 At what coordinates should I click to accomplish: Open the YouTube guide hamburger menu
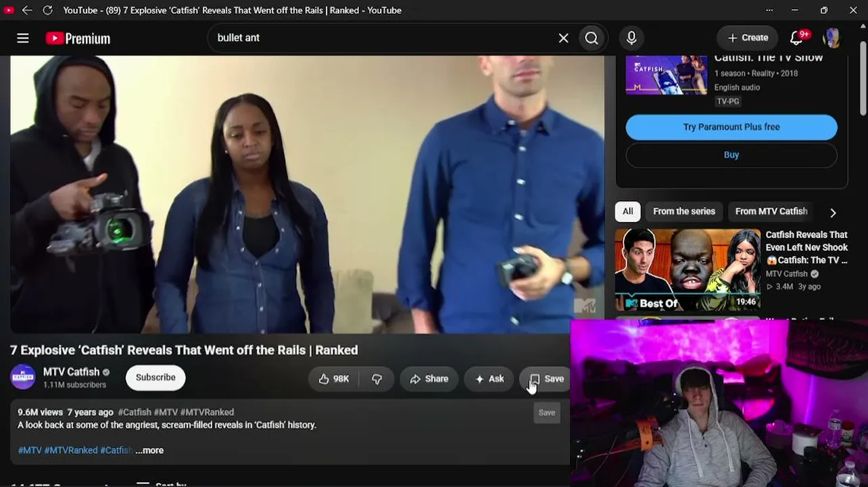[x=23, y=39]
